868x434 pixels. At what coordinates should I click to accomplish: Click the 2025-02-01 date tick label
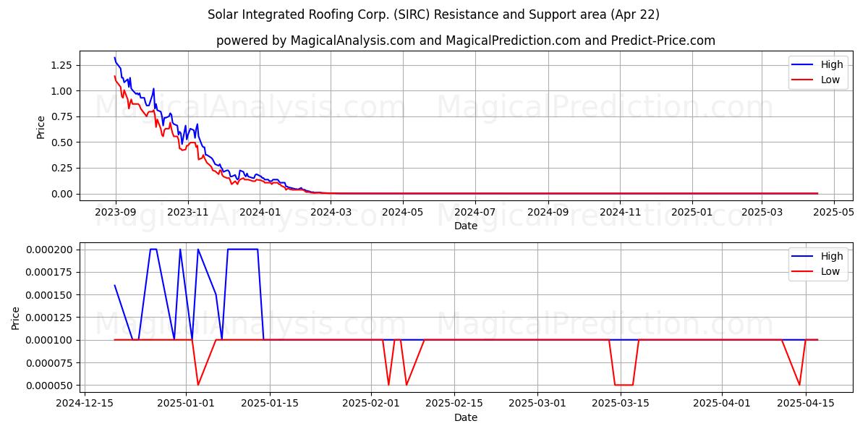[370, 404]
